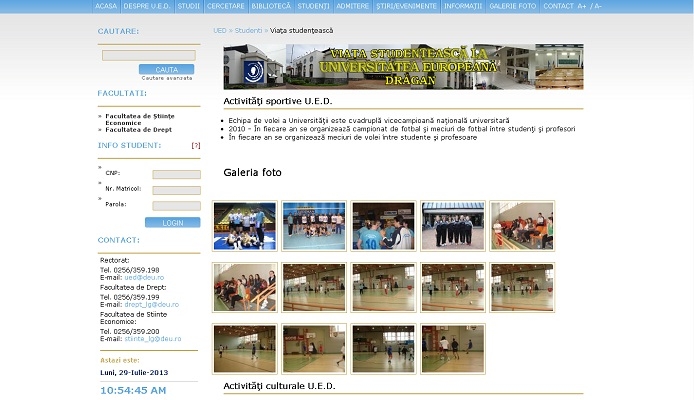Open DESPRE U.E.D. in the top menu

[x=147, y=6]
